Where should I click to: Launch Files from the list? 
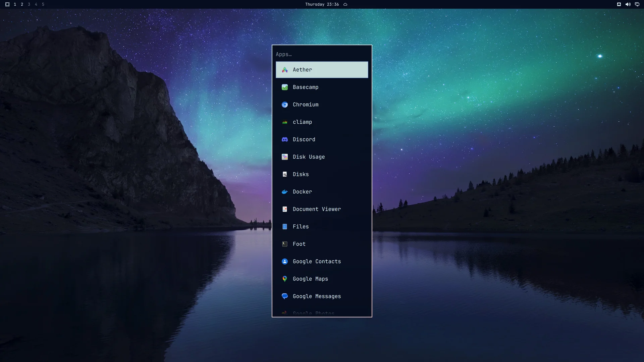(x=322, y=227)
